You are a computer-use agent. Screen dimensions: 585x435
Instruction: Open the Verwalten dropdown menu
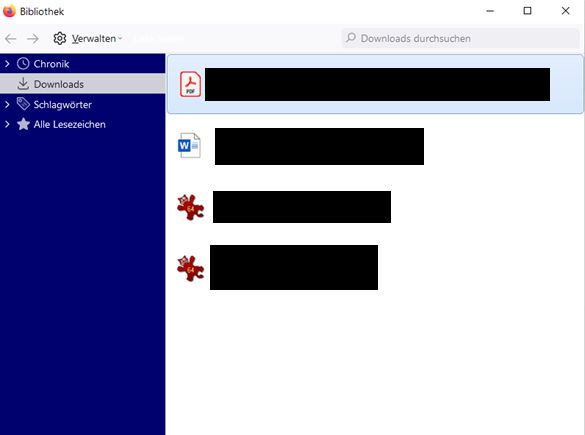point(97,38)
